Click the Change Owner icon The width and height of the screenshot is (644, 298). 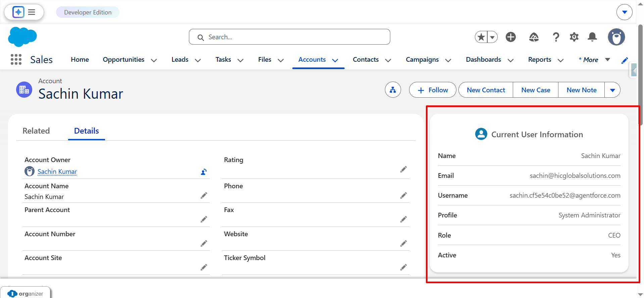click(204, 172)
